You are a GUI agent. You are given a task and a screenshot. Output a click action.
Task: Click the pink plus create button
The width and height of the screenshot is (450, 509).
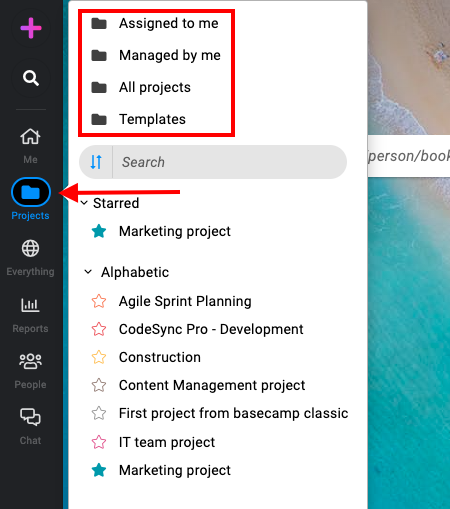31,28
